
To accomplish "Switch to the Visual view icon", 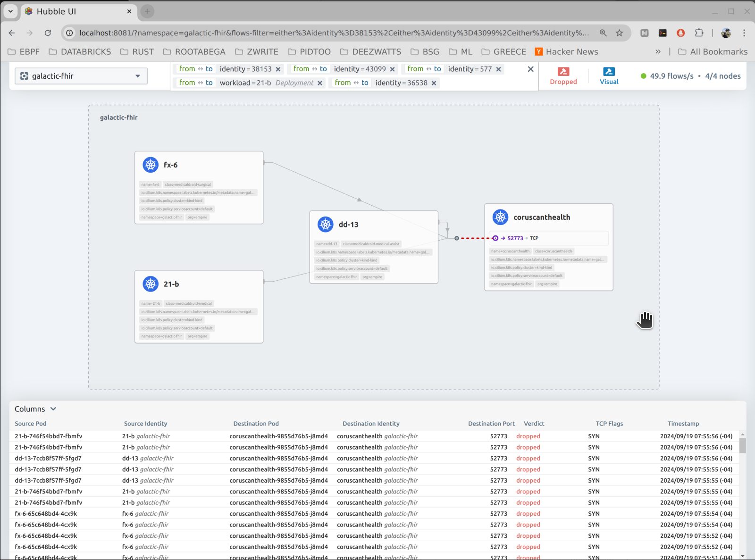I will click(x=609, y=72).
